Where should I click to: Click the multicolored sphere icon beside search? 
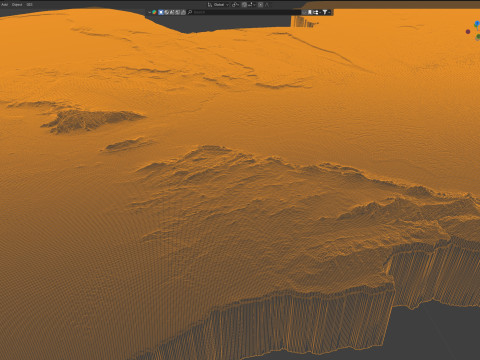point(154,12)
